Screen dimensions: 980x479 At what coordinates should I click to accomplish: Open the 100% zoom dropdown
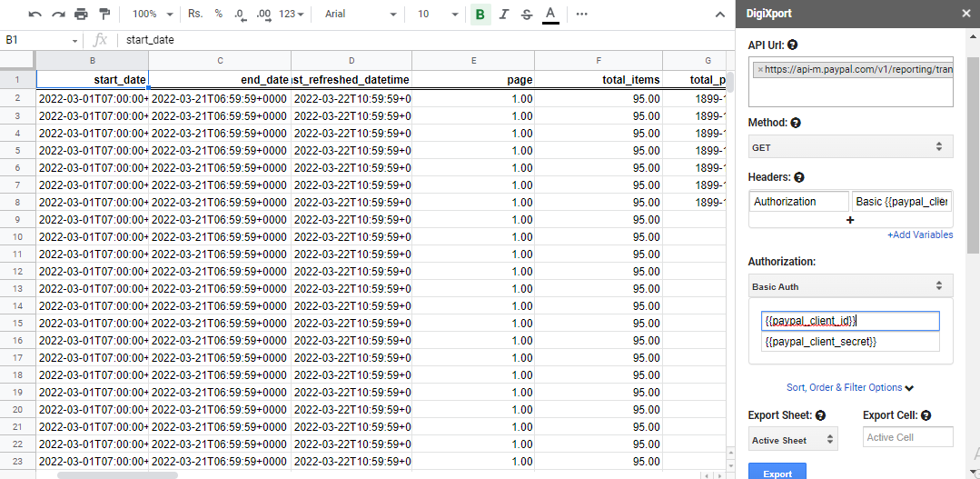(x=153, y=14)
